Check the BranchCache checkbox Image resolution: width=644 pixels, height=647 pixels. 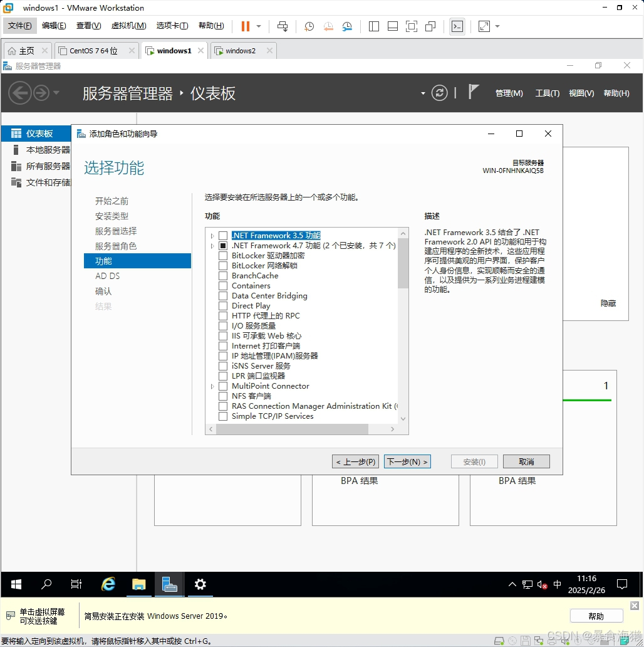pos(223,276)
